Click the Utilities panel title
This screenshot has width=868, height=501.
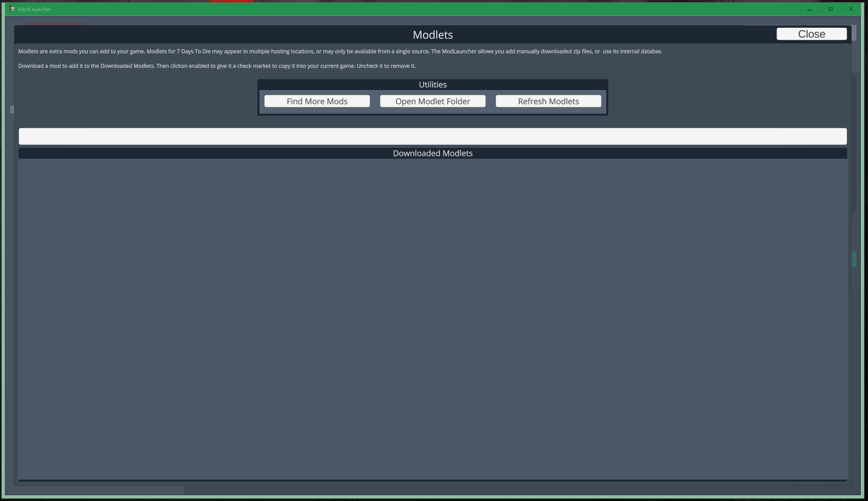(432, 84)
